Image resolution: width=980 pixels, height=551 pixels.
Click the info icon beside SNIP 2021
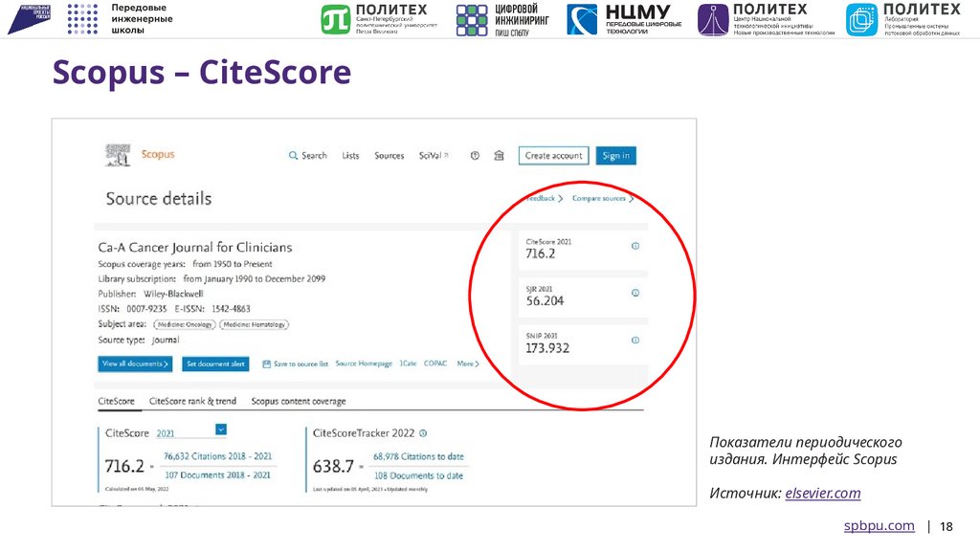pyautogui.click(x=635, y=339)
